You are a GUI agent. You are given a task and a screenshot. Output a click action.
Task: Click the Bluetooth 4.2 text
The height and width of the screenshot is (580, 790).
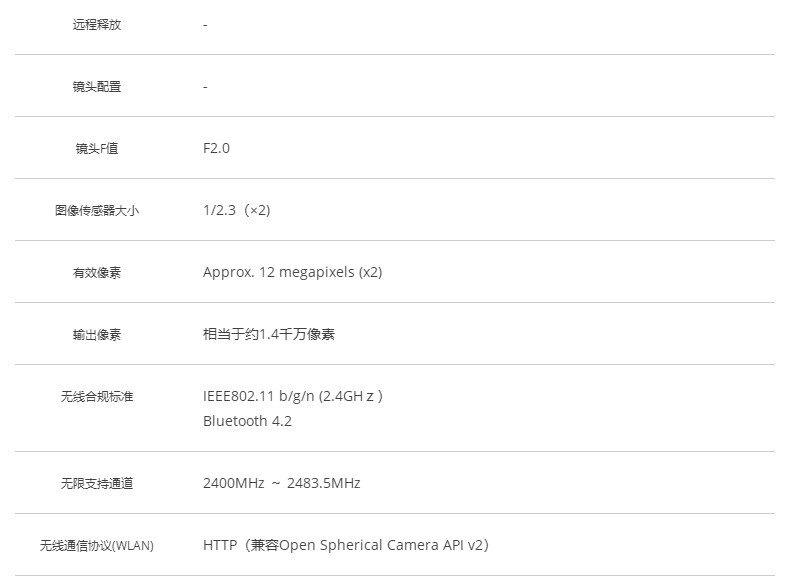pyautogui.click(x=247, y=421)
